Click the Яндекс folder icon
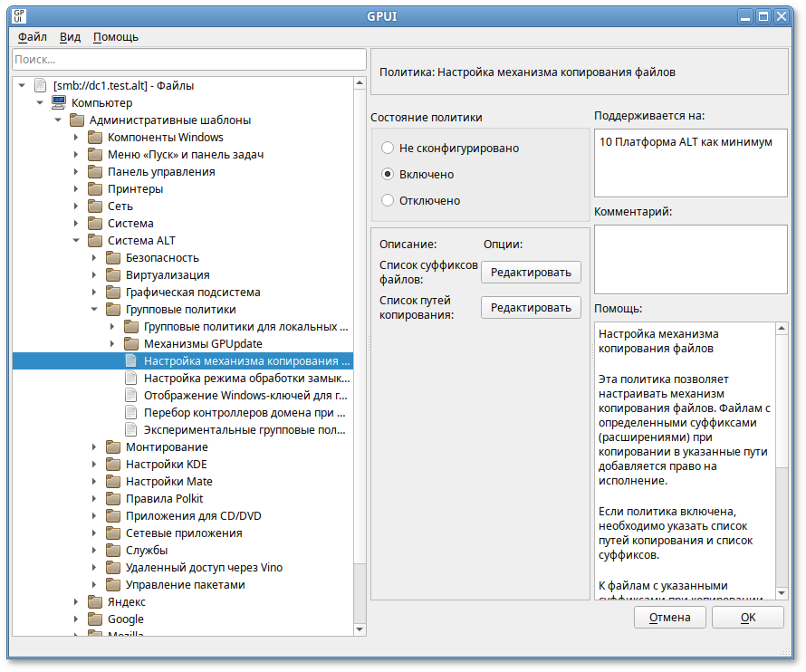The height and width of the screenshot is (672, 806). (x=94, y=602)
